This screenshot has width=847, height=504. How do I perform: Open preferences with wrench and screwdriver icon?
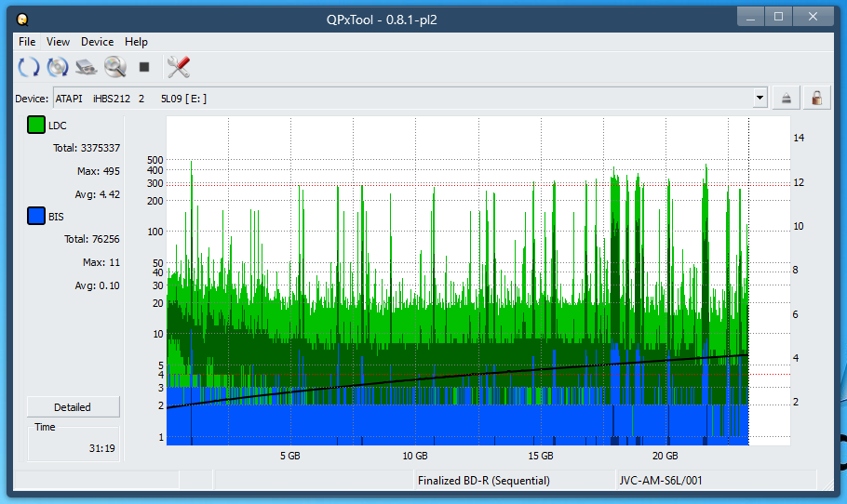tap(178, 67)
